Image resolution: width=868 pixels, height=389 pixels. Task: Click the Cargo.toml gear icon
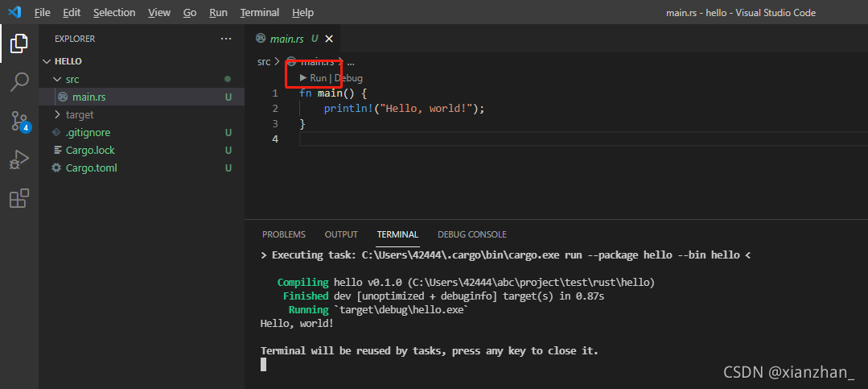pos(56,168)
